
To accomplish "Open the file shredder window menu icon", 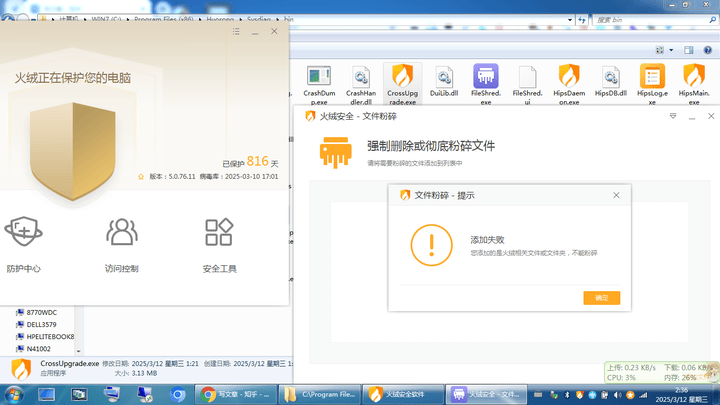I will click(673, 116).
